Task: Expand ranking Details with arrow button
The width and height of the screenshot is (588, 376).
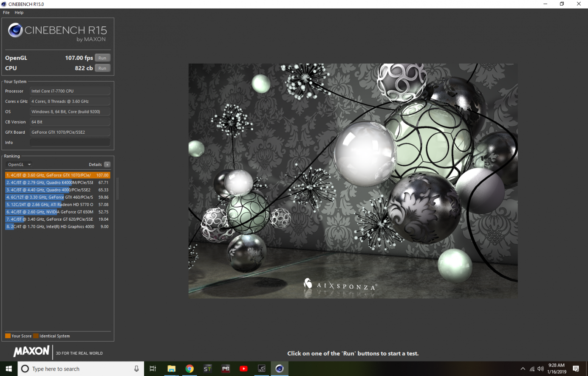Action: (x=107, y=165)
